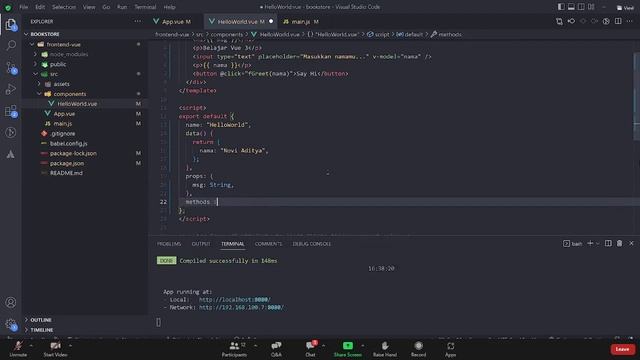Image resolution: width=640 pixels, height=360 pixels.
Task: Open the Search view in activity bar
Action: pyautogui.click(x=11, y=45)
